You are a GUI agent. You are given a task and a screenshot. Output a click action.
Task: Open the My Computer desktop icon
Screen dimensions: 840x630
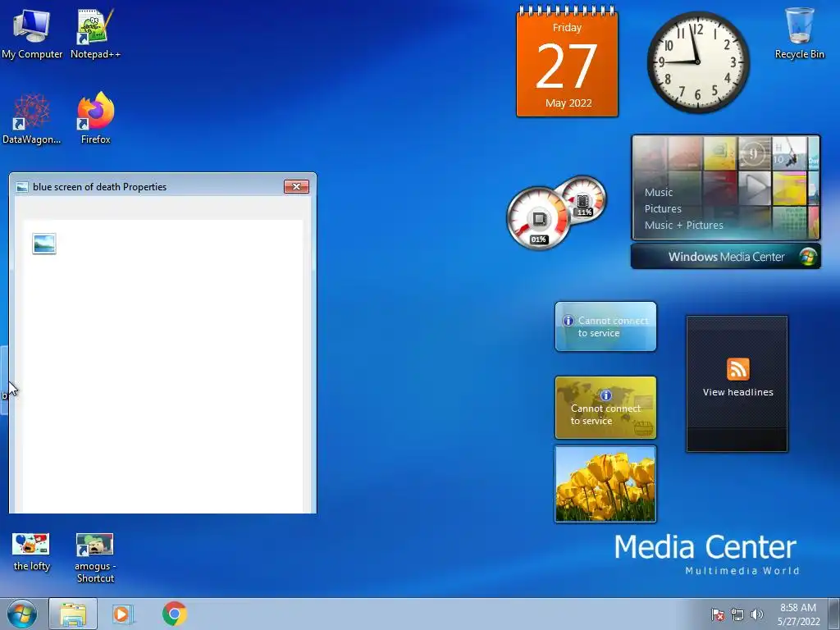click(x=32, y=33)
